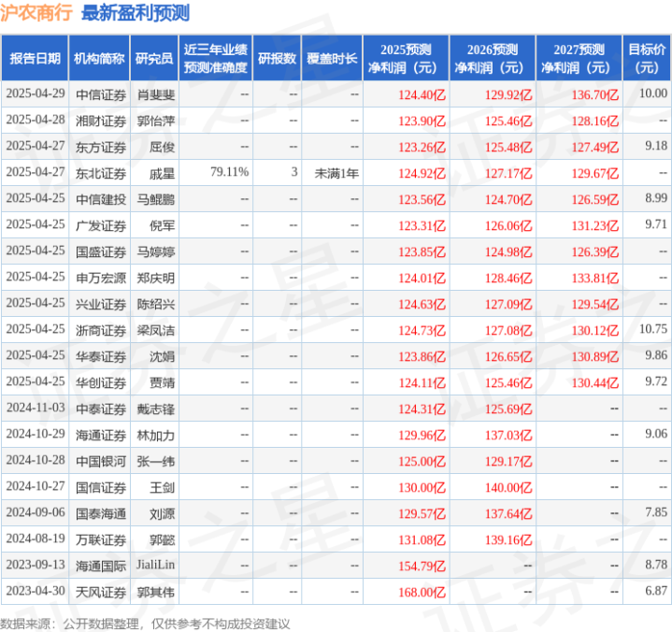
Task: Click the target price 7.85
Action: click(656, 512)
